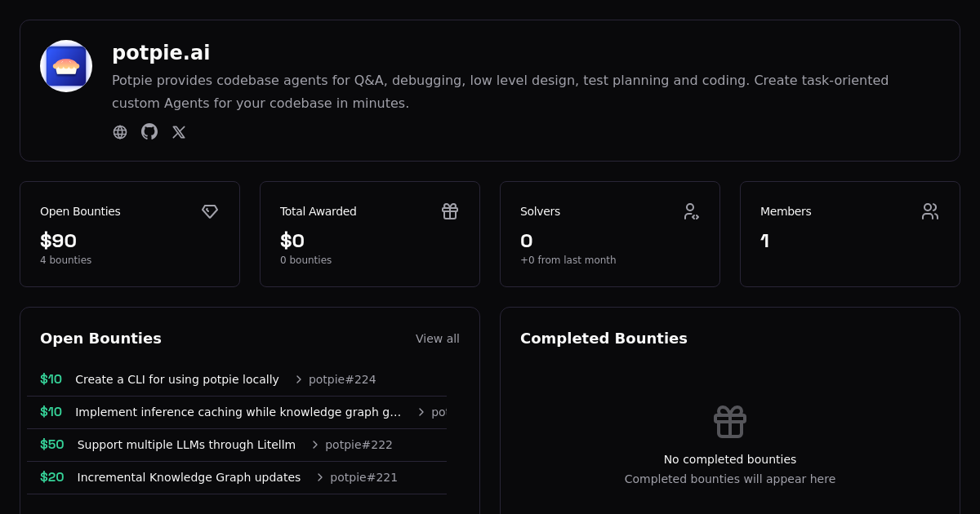Click the Members people icon
This screenshot has height=514, width=980.
pyautogui.click(x=930, y=211)
